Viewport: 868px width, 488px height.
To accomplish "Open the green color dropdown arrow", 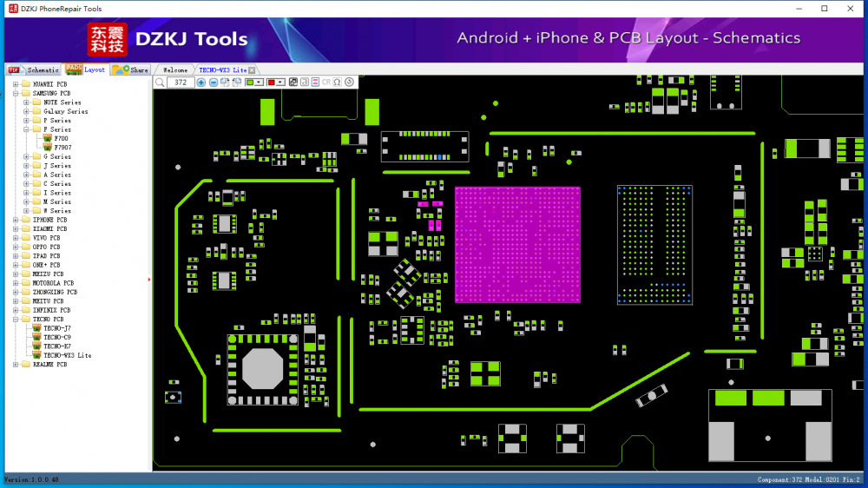I will [x=259, y=82].
